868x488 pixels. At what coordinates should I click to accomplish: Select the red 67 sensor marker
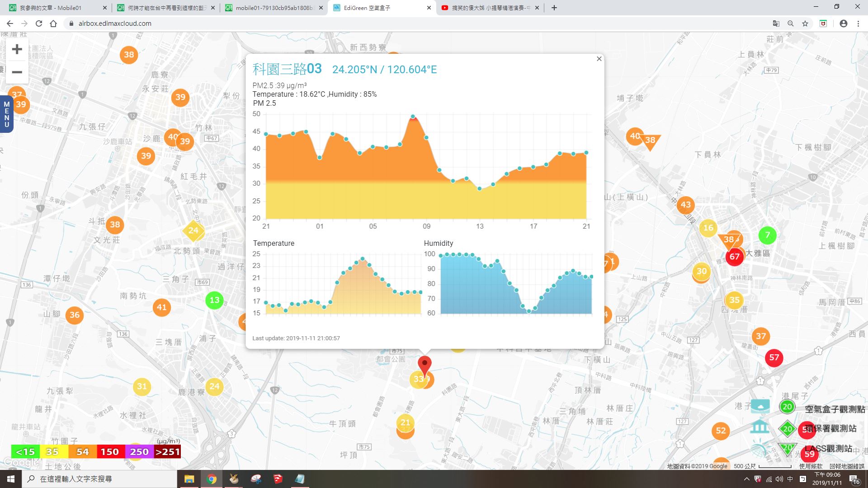point(735,257)
